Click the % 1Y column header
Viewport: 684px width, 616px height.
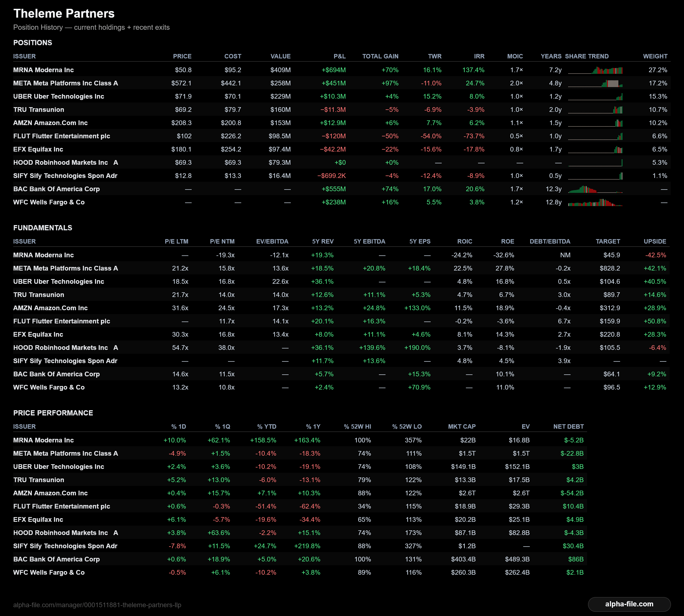click(313, 426)
